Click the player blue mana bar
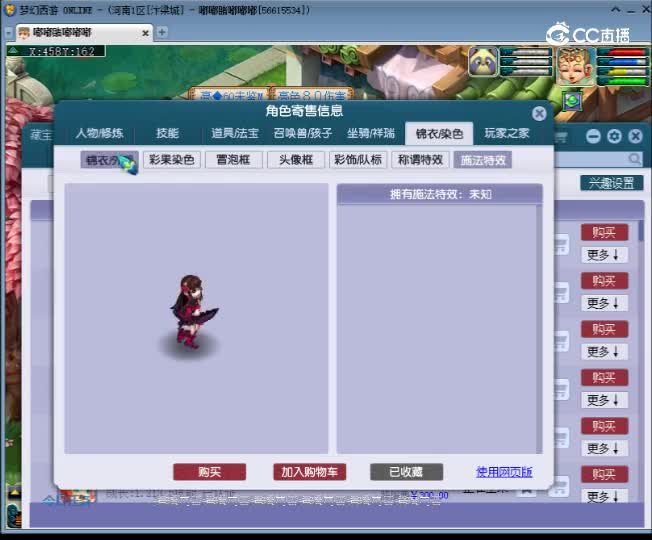The height and width of the screenshot is (540, 652). 622,62
